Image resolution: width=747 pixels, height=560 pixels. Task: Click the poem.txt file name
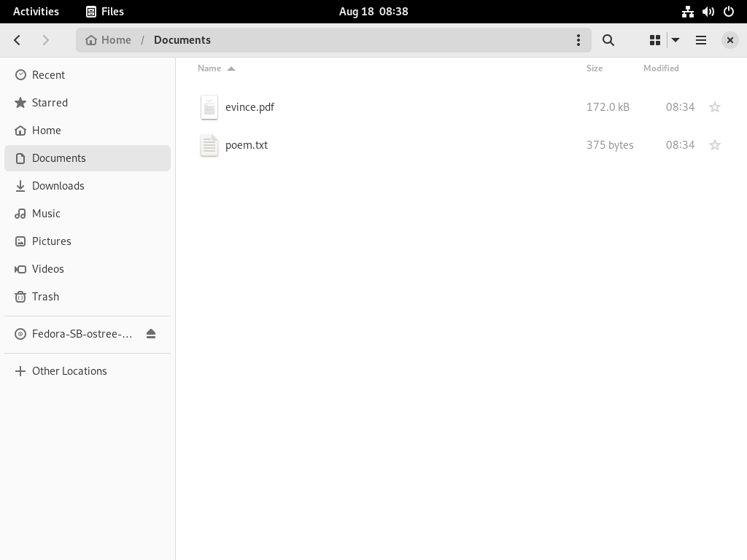[247, 145]
